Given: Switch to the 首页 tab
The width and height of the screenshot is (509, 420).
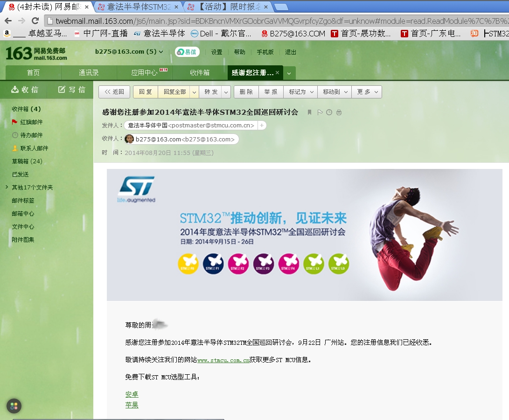Looking at the screenshot, I should point(34,72).
